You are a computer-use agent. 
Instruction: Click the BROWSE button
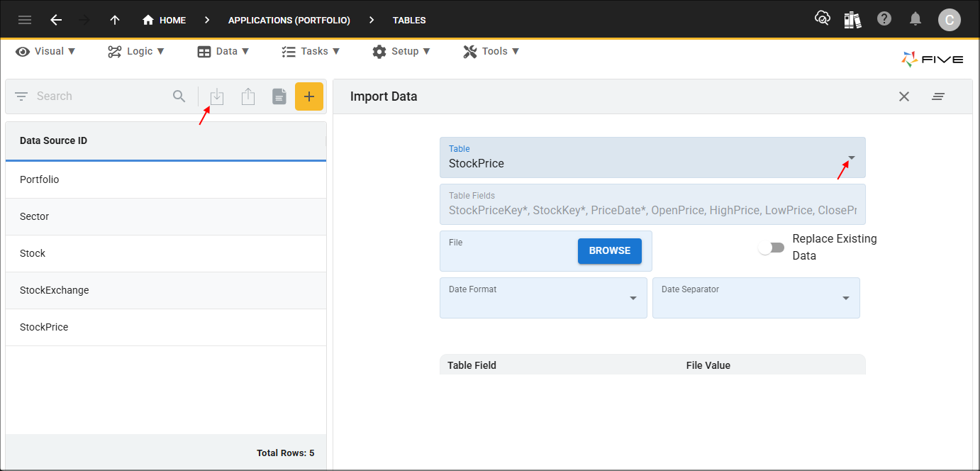[610, 251]
